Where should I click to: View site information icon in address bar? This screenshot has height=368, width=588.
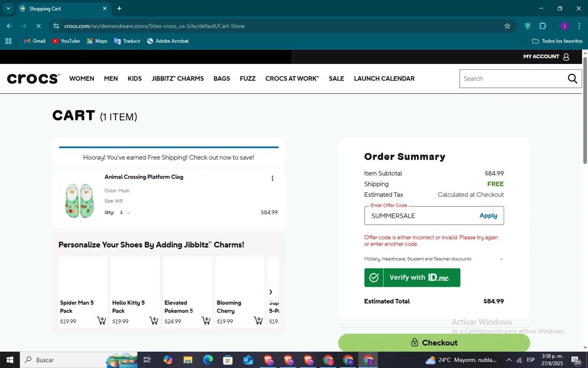click(56, 26)
